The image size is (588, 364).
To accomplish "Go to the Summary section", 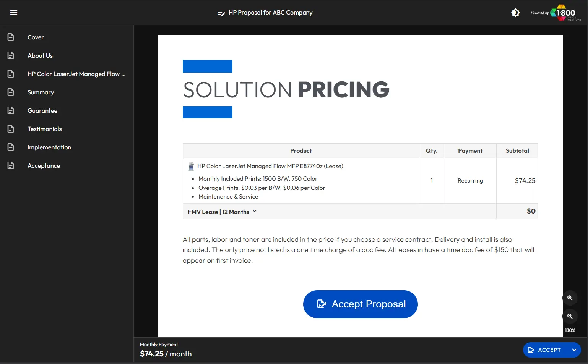I will tap(41, 92).
